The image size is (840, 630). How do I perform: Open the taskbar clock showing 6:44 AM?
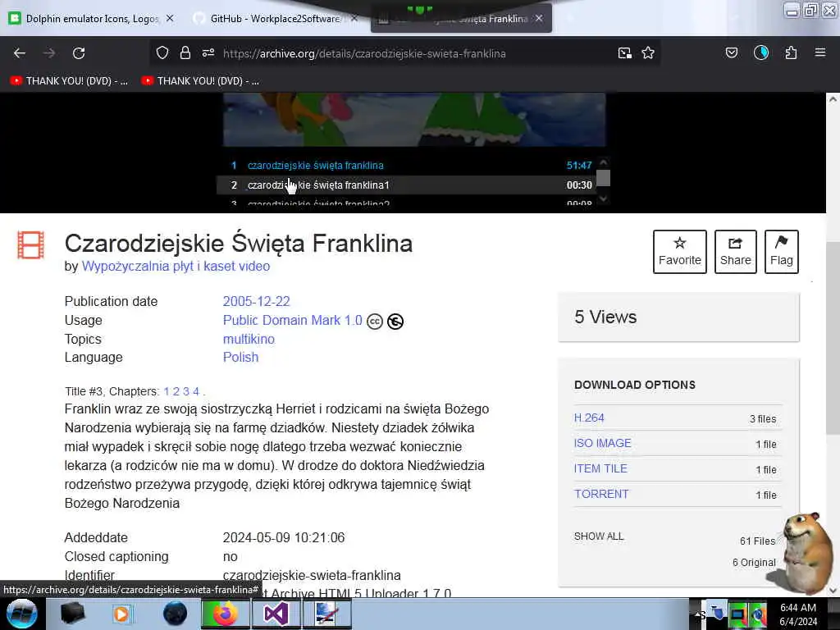798,614
